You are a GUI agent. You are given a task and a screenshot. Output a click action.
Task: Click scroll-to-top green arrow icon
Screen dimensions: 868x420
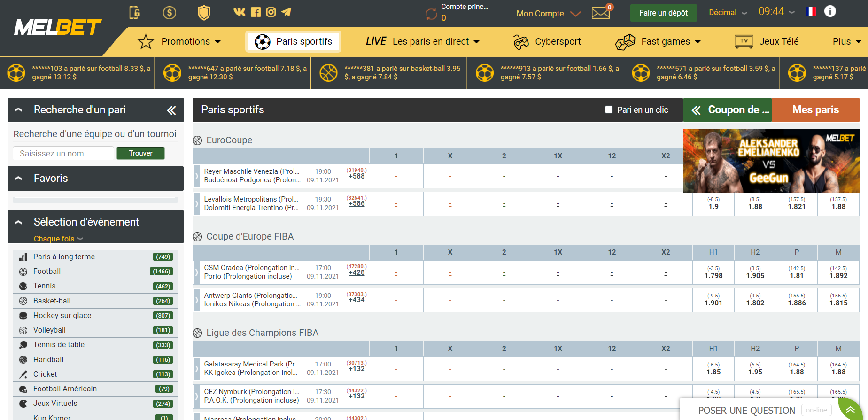pos(851,410)
